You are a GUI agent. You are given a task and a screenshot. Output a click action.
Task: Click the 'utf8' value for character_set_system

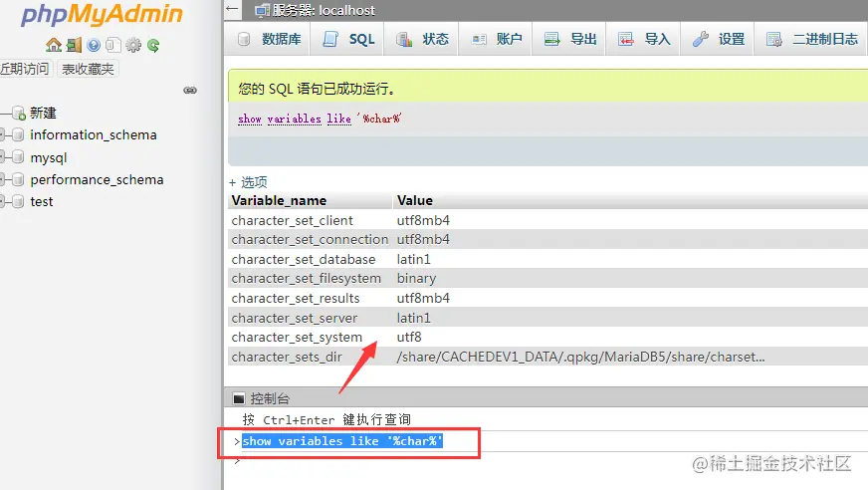[x=409, y=338]
